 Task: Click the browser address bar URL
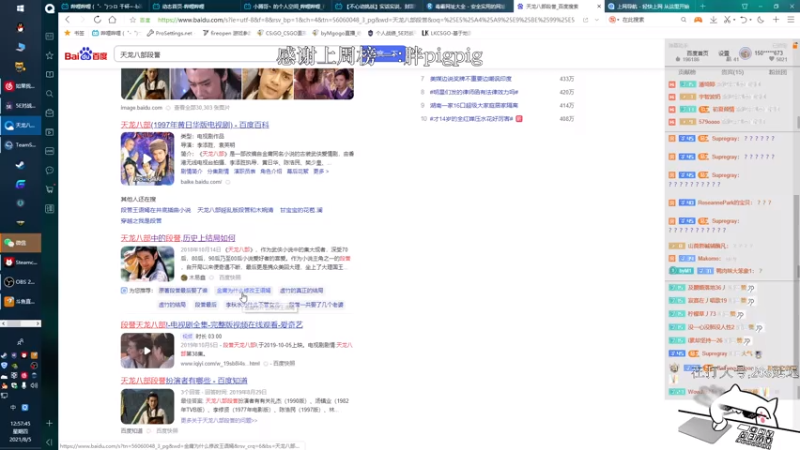[x=366, y=20]
